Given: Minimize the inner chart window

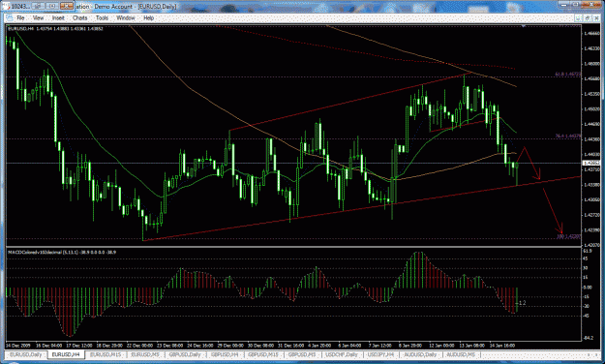Looking at the screenshot, I should pyautogui.click(x=578, y=17).
